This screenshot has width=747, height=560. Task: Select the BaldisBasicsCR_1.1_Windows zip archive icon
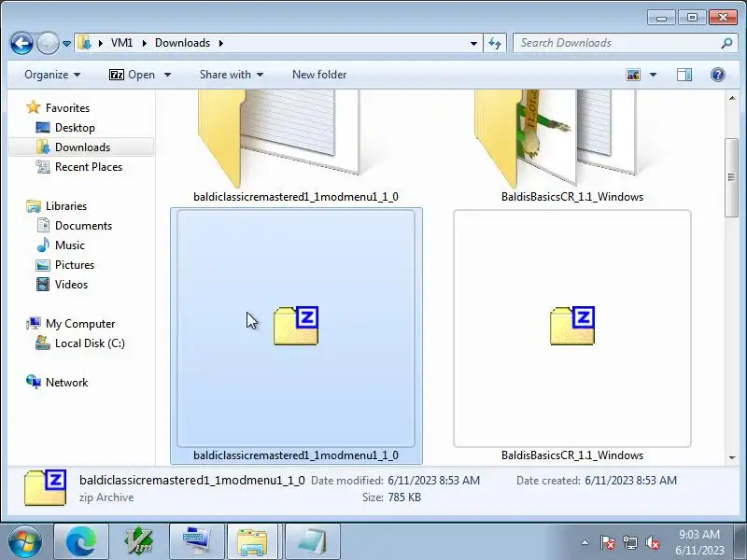click(x=572, y=326)
